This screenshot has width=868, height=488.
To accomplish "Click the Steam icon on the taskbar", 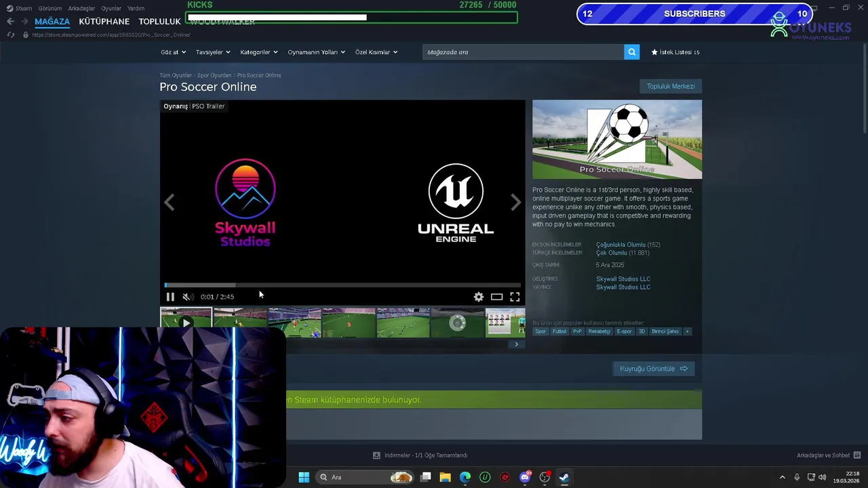I will point(564,477).
